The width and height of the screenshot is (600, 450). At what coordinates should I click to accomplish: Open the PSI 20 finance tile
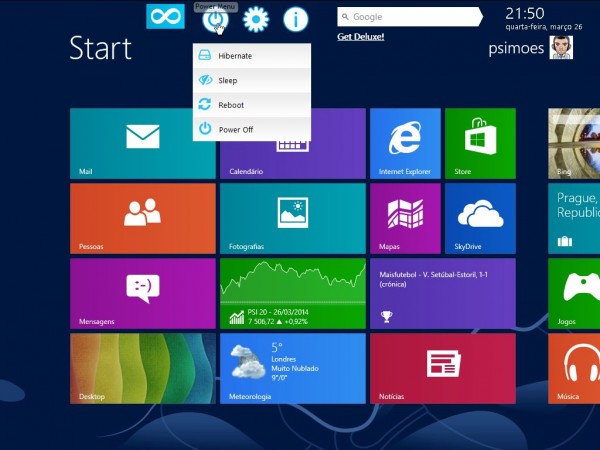tap(293, 293)
